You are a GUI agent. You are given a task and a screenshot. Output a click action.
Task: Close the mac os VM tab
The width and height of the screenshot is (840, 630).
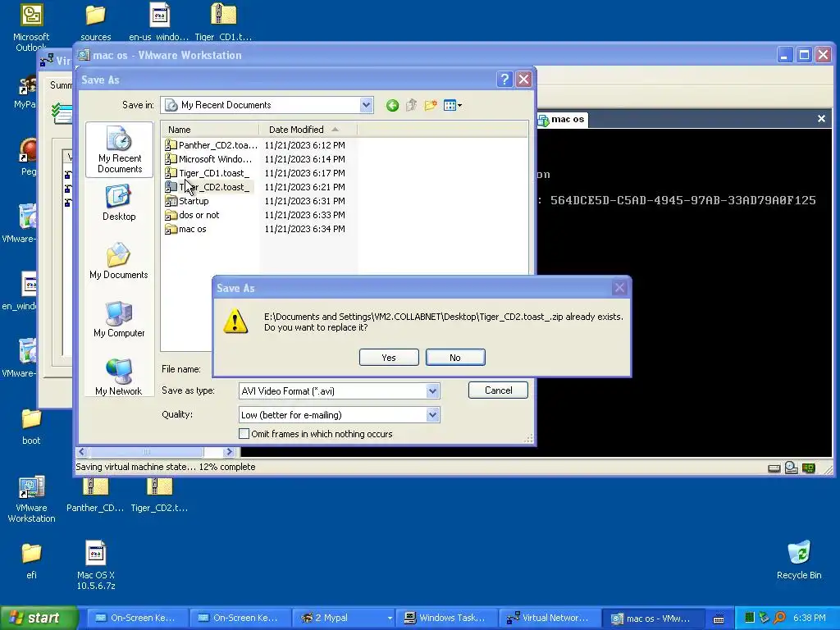[x=821, y=119]
